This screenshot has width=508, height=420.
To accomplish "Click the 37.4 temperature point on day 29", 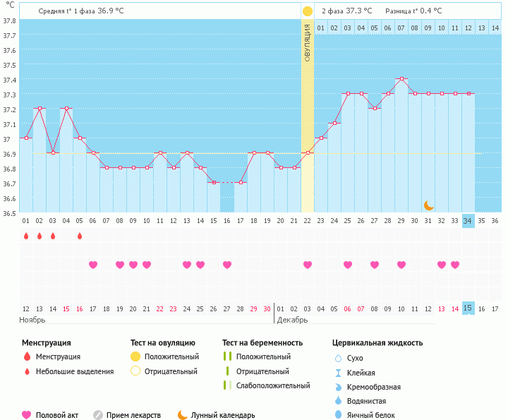I will click(x=401, y=79).
